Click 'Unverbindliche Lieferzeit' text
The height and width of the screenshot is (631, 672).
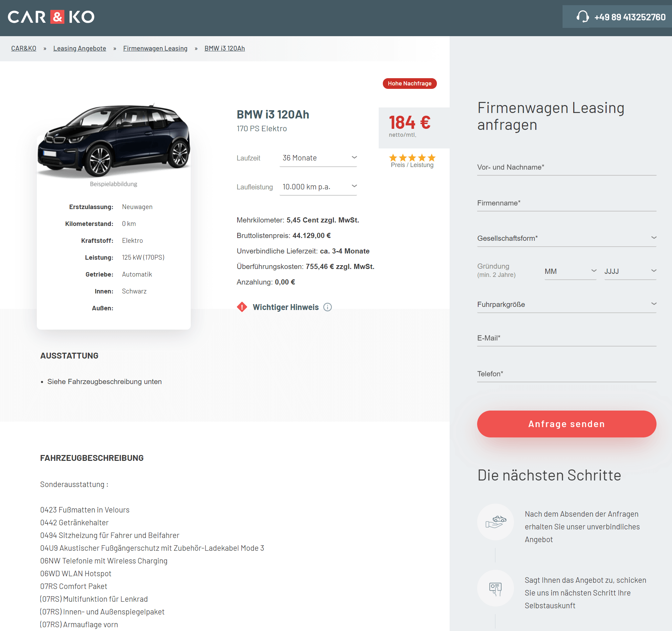tap(303, 251)
